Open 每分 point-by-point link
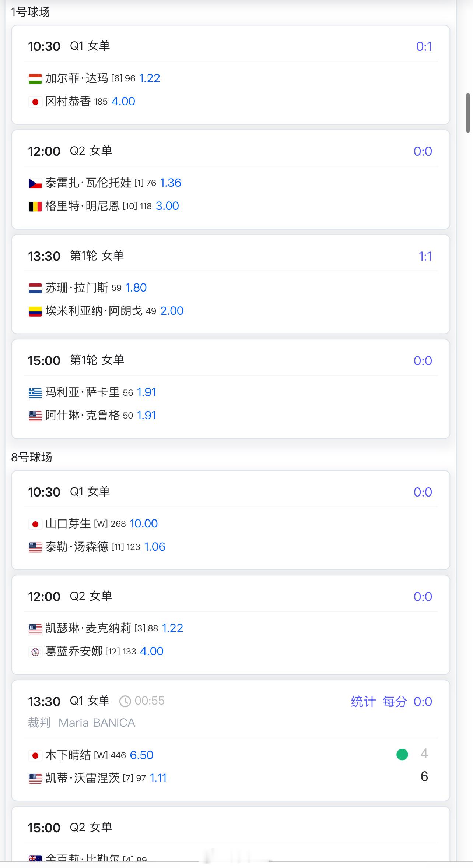Image resolution: width=473 pixels, height=868 pixels. click(394, 702)
